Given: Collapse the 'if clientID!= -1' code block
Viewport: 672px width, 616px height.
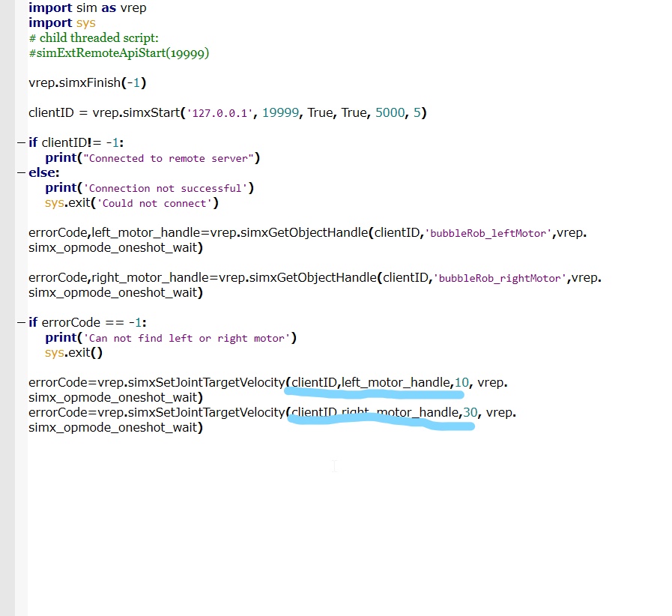Looking at the screenshot, I should 21,142.
